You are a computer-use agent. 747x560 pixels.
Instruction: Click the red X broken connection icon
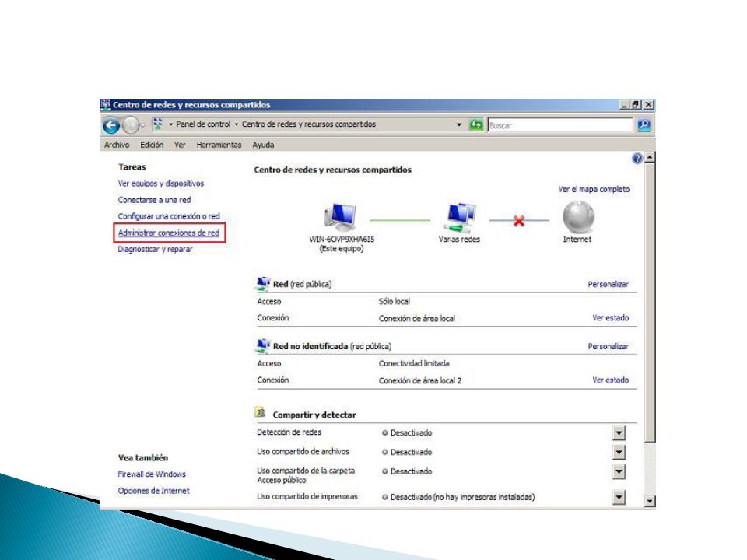click(x=519, y=221)
